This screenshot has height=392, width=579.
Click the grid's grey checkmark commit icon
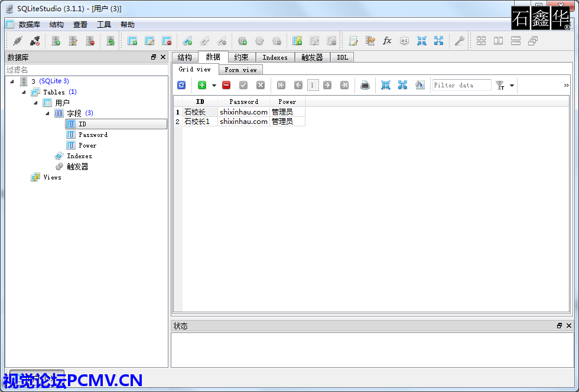(243, 85)
